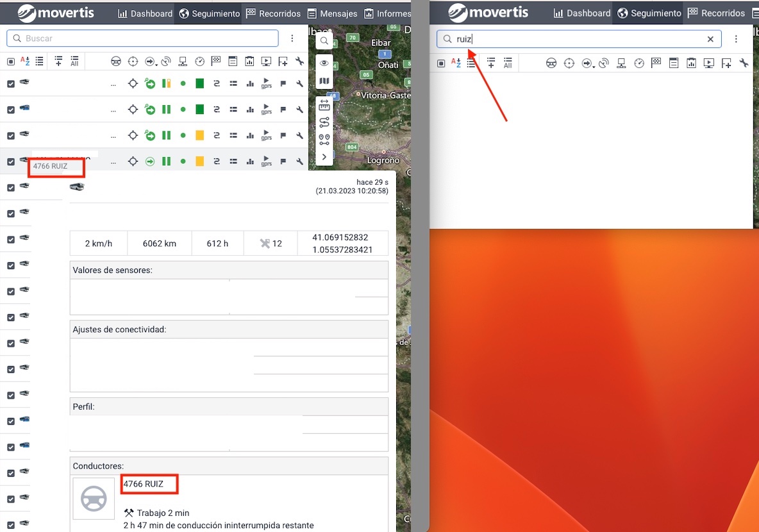
Task: Uncheck the first vehicle row checkbox
Action: [x=11, y=84]
